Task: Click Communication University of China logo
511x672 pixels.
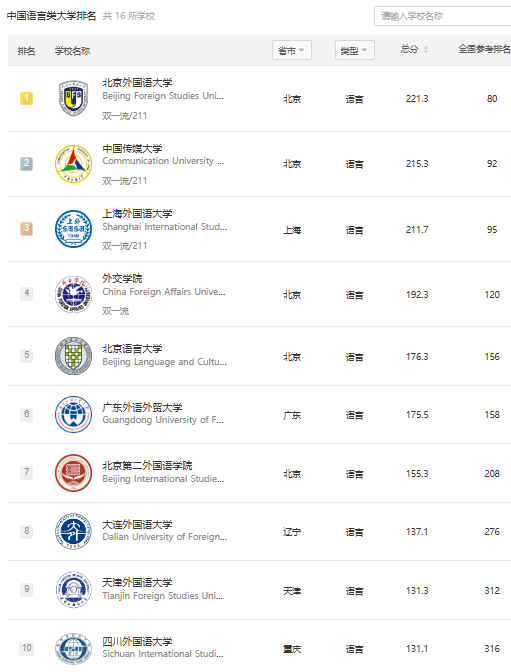Action: pos(73,164)
